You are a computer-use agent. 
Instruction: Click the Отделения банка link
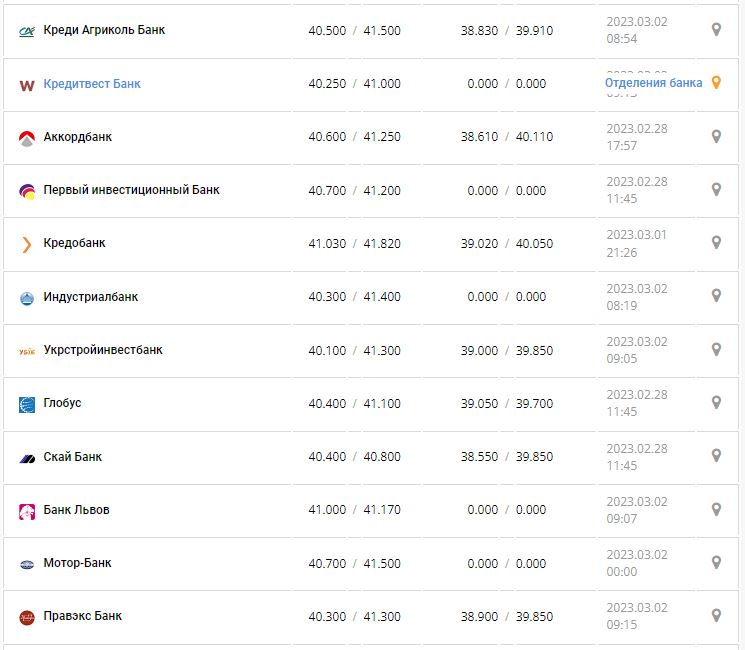click(x=653, y=83)
